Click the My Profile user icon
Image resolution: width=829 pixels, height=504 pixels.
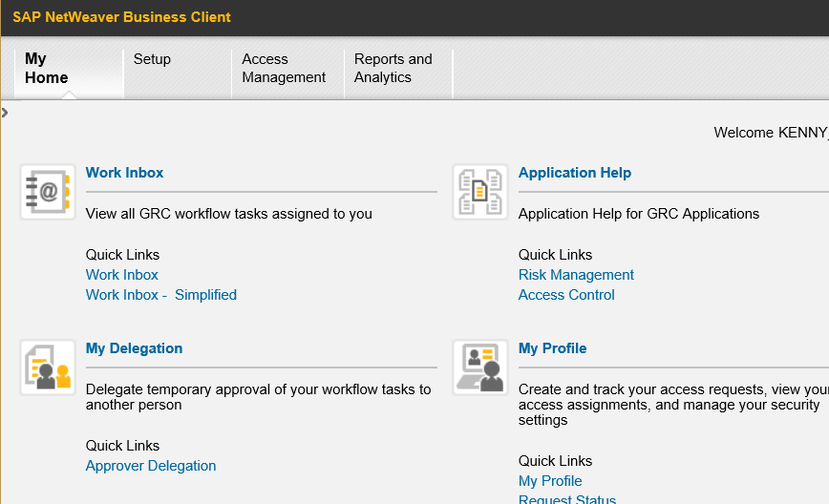(480, 367)
